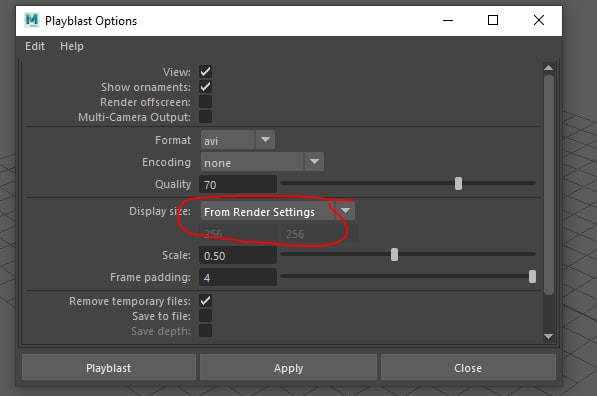Click the Frame padding value field

pyautogui.click(x=238, y=277)
